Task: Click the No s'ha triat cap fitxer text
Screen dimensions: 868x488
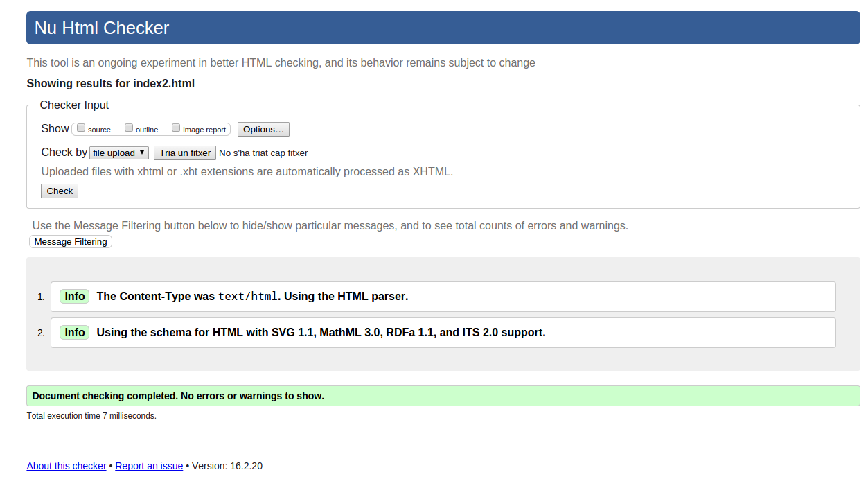Action: (x=263, y=153)
